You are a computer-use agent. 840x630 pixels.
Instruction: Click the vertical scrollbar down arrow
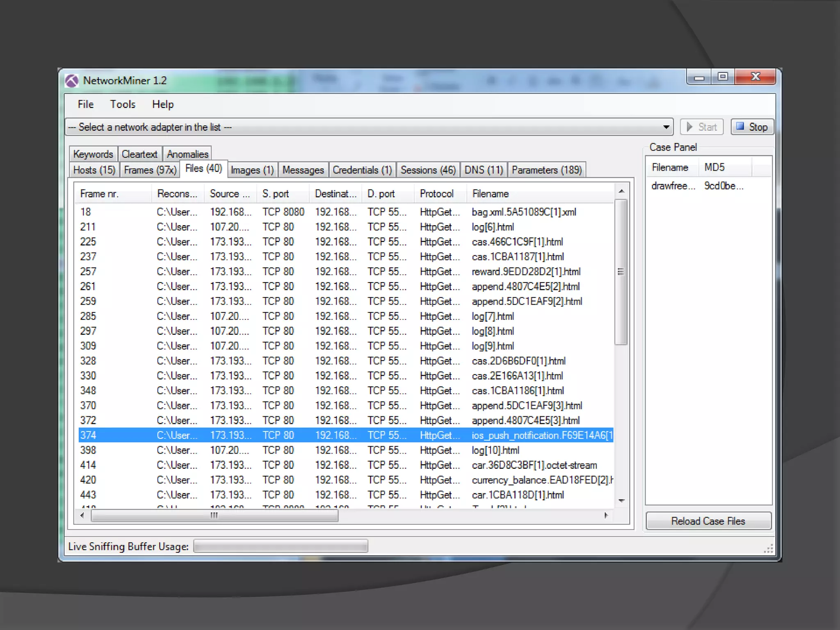(x=621, y=500)
